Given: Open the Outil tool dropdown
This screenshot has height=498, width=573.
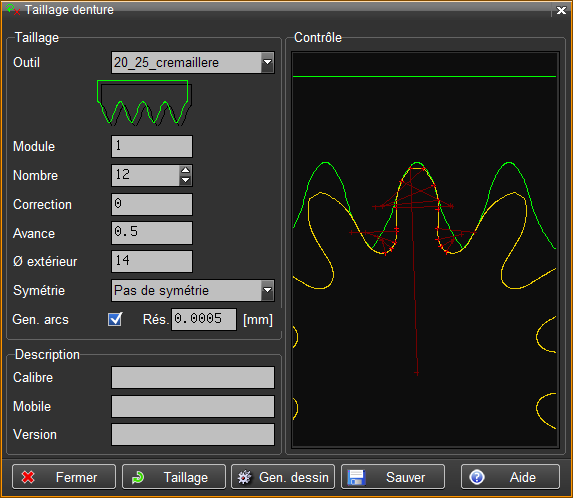Looking at the screenshot, I should [267, 62].
